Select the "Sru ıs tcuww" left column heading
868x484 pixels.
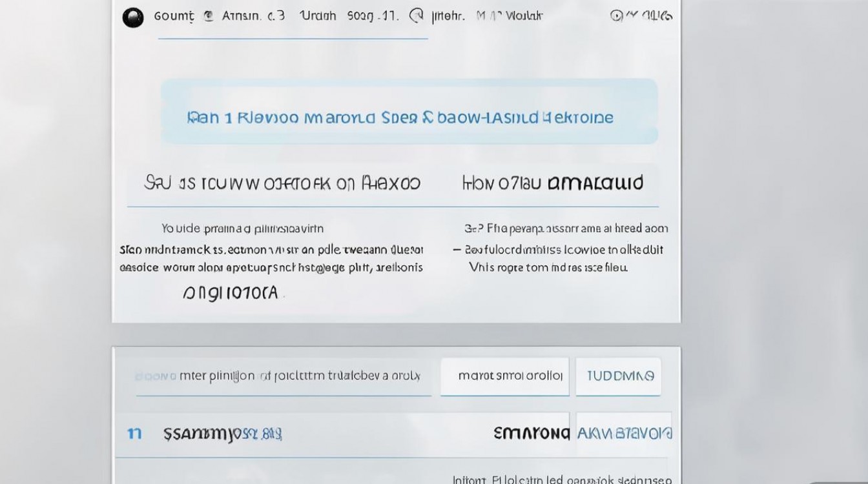tap(282, 183)
